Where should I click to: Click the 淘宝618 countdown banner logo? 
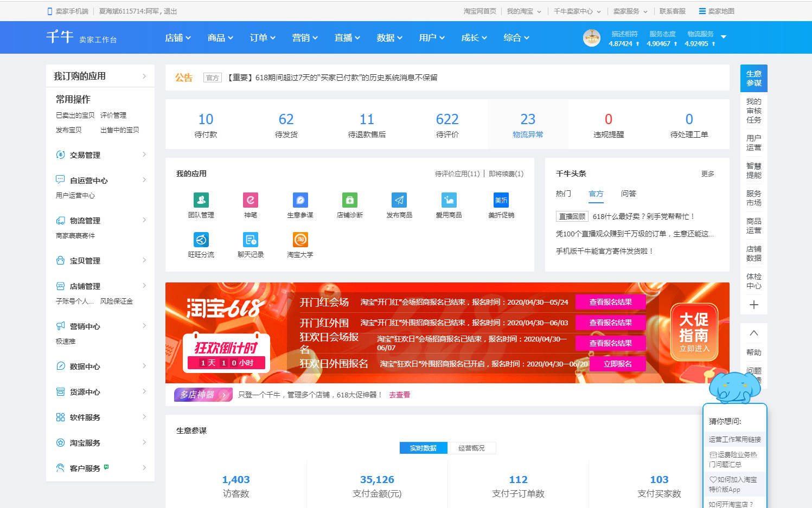point(226,308)
